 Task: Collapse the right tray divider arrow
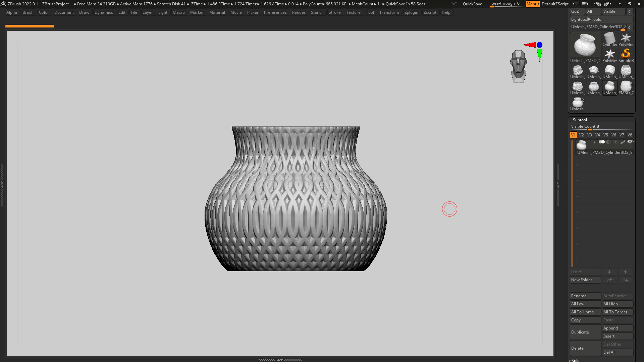click(558, 184)
